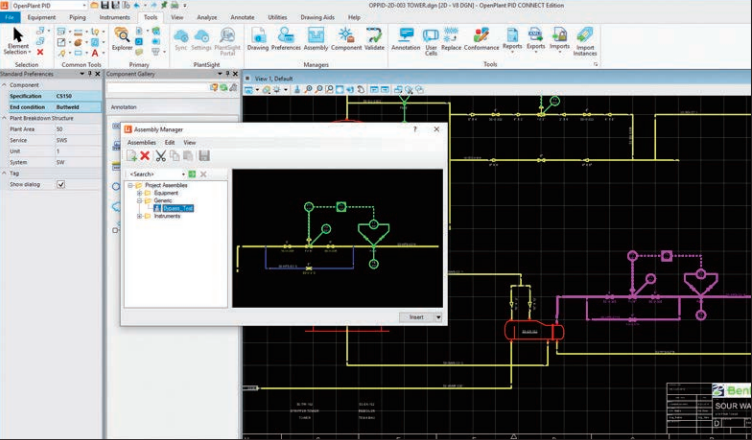The height and width of the screenshot is (440, 752).
Task: Open Preferences manager in the ribbon
Action: tap(286, 38)
